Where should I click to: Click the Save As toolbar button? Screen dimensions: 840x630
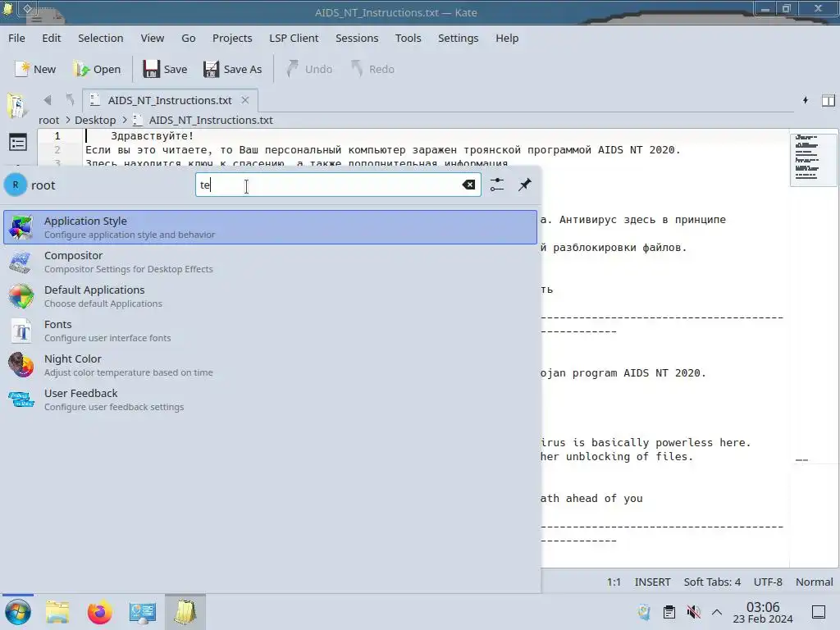232,69
